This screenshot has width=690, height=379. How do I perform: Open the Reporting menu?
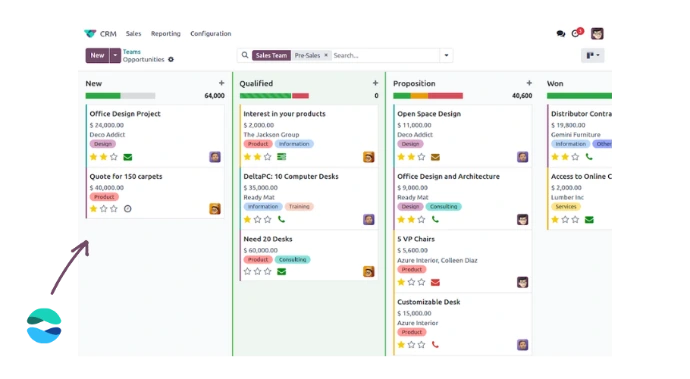pos(165,33)
